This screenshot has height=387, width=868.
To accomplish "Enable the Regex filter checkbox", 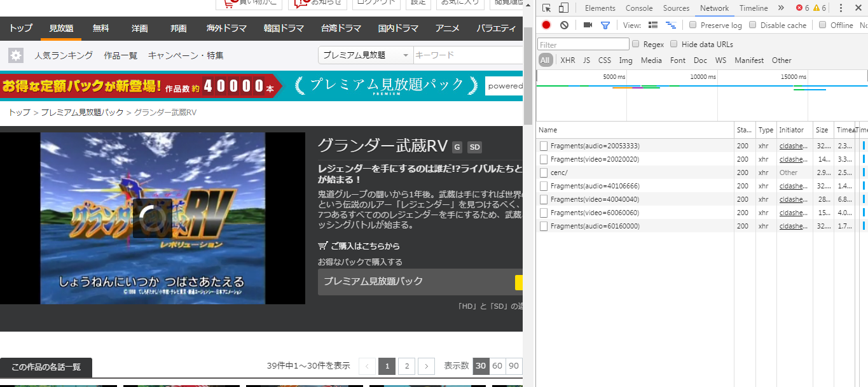I will tap(636, 44).
